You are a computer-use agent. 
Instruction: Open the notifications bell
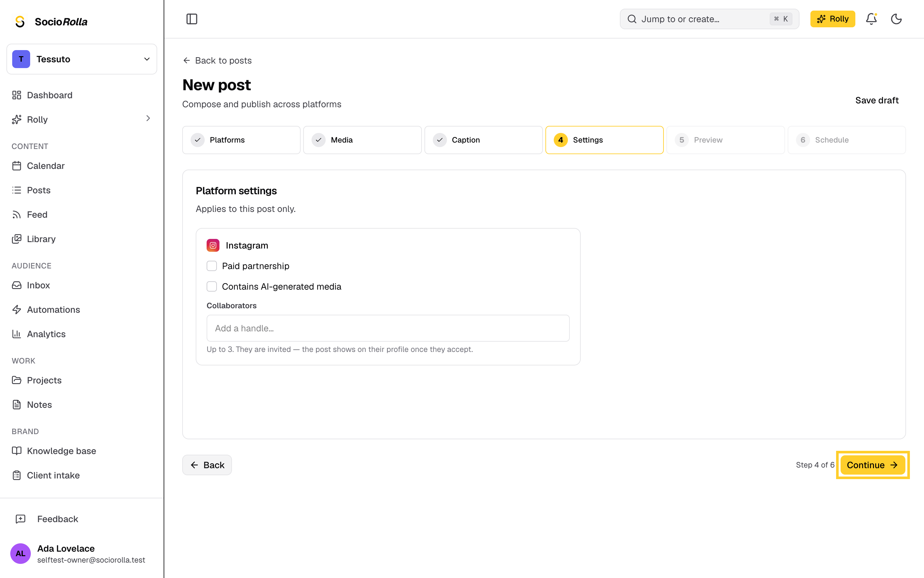871,19
